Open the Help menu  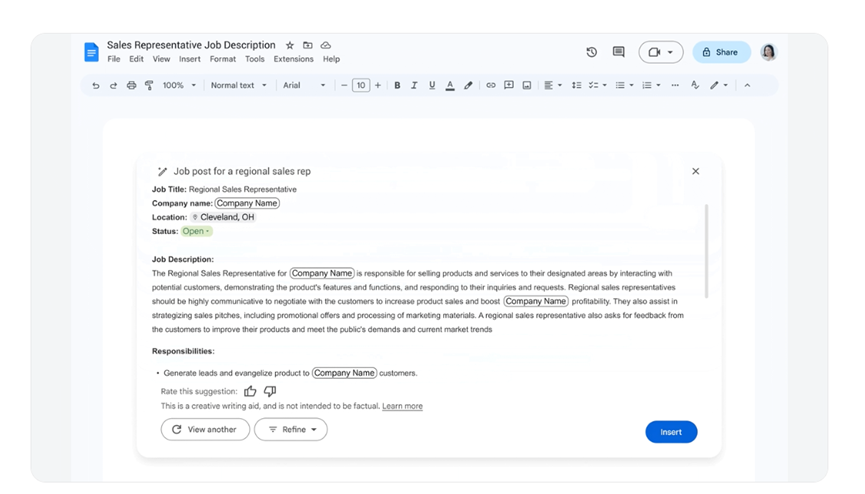tap(331, 59)
